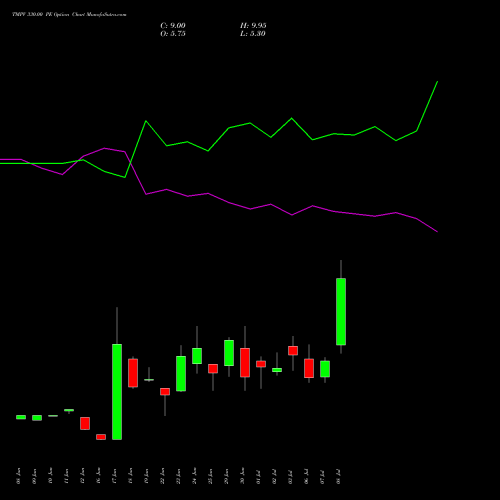Click the open value 'O: 5.75'
This screenshot has width=500, height=500.
173,34
